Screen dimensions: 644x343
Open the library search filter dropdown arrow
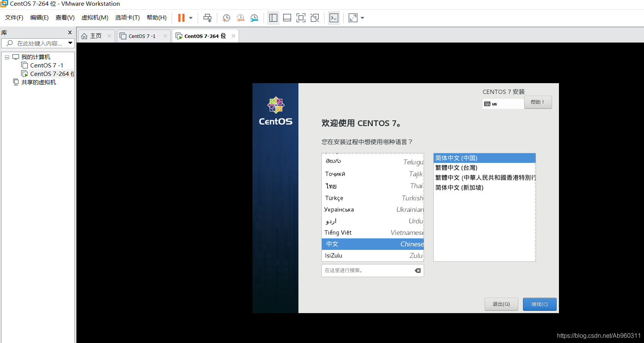(70, 43)
